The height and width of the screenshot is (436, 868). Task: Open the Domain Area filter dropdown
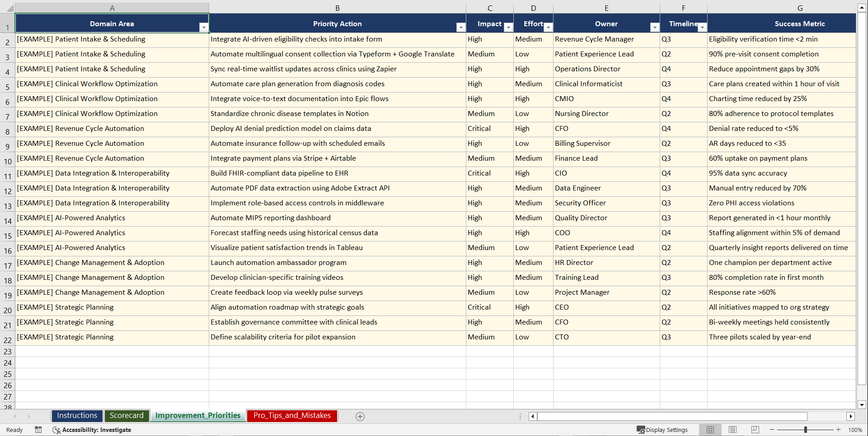tap(204, 27)
